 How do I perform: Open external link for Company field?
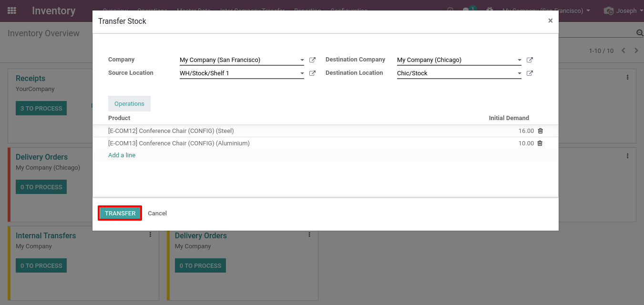(x=312, y=60)
